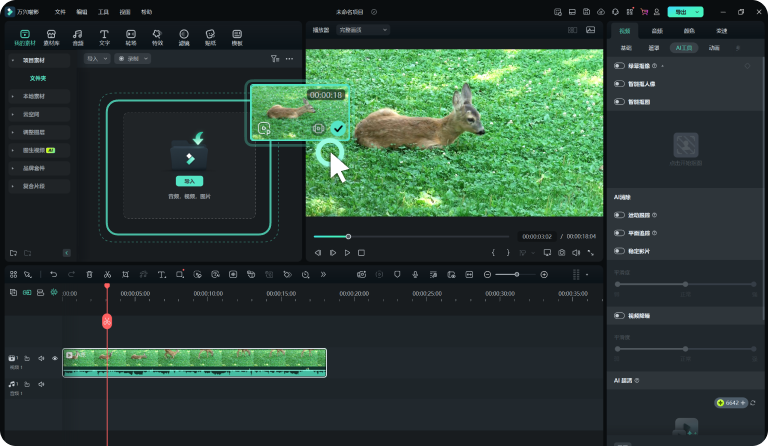Take a snapshot with the camera icon
Viewport: 768px width, 446px height.
click(x=562, y=253)
